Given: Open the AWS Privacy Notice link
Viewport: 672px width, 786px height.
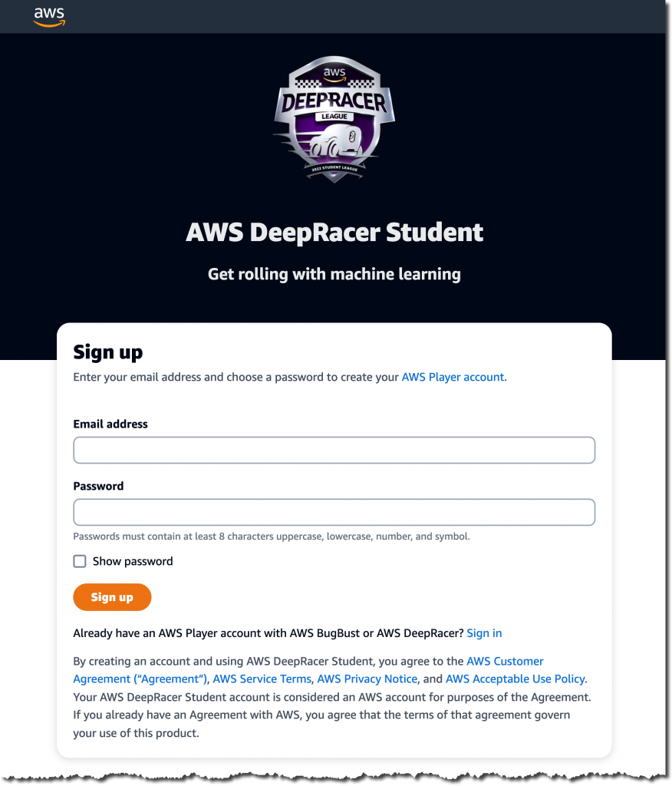Looking at the screenshot, I should [367, 679].
